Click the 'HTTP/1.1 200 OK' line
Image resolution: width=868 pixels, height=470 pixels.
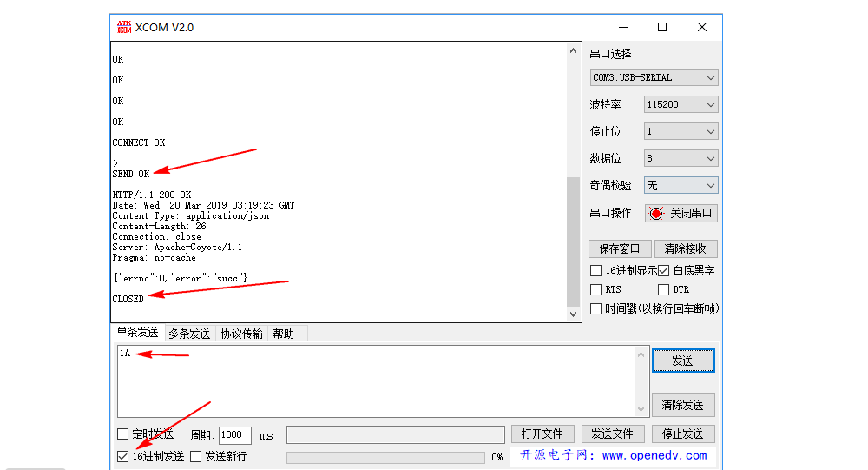[x=152, y=195]
